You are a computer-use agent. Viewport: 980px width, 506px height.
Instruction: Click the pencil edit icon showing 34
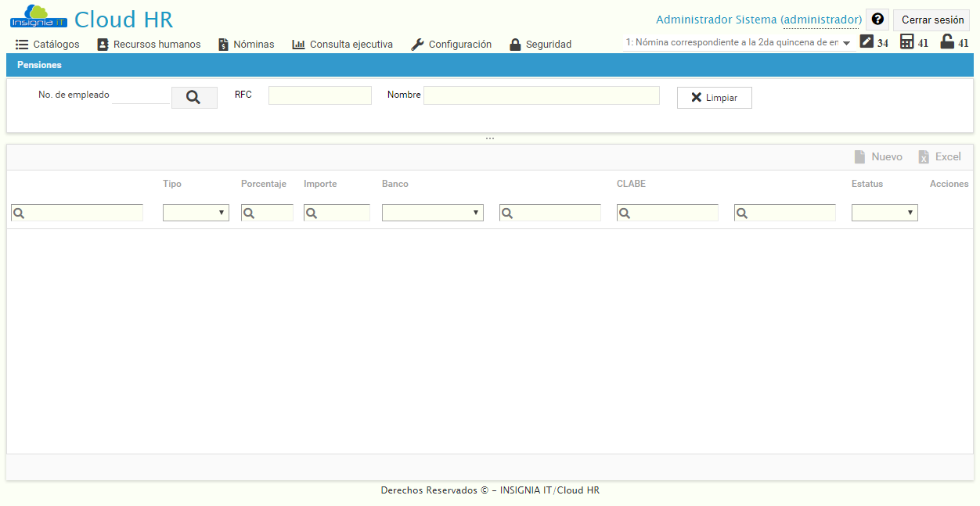pos(866,41)
